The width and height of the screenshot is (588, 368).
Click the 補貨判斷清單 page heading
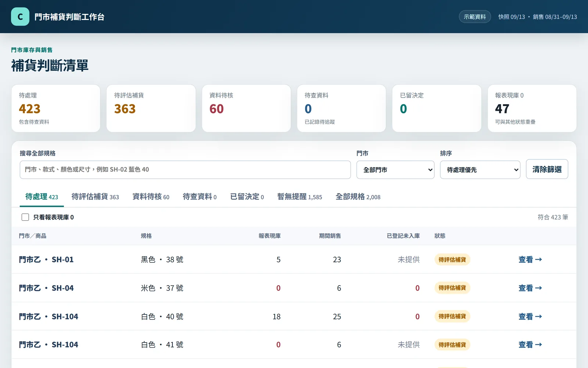pyautogui.click(x=50, y=66)
